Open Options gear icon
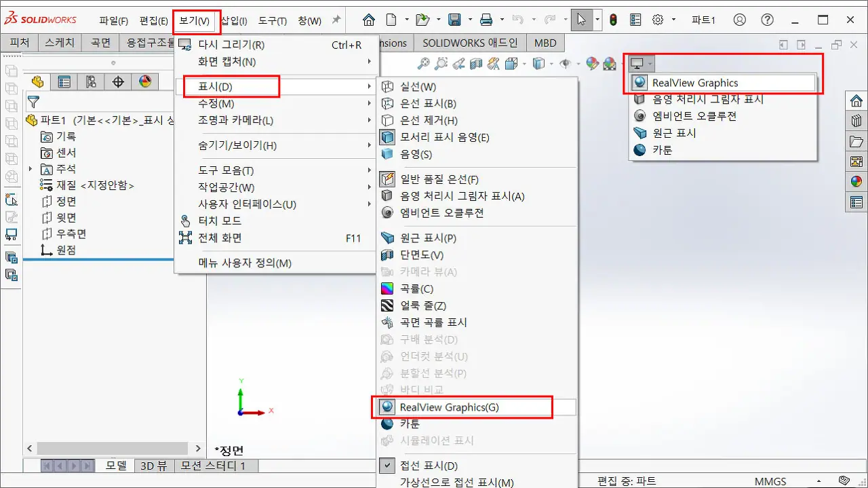The width and height of the screenshot is (868, 488). click(657, 20)
